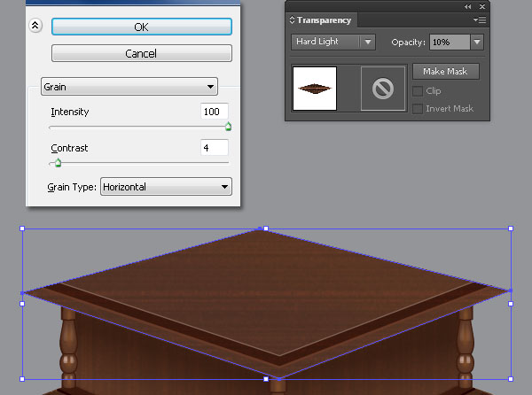Select the Transparency panel tab

click(321, 20)
